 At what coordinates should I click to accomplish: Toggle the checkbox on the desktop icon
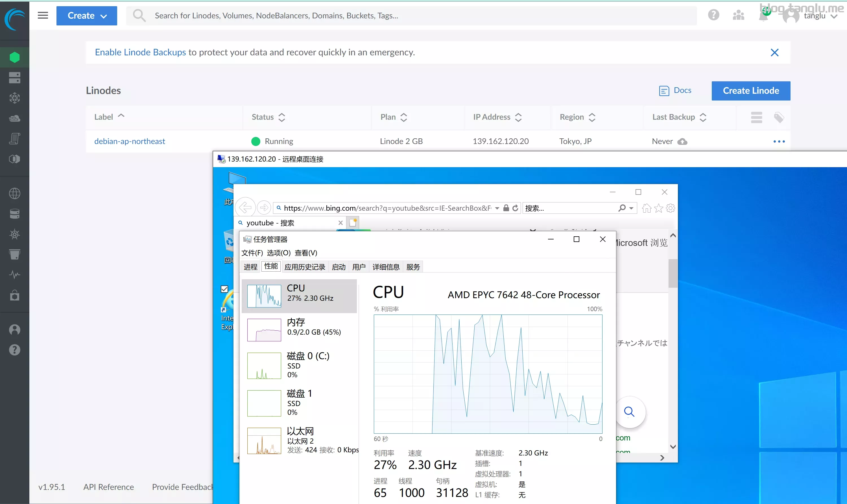pos(224,289)
